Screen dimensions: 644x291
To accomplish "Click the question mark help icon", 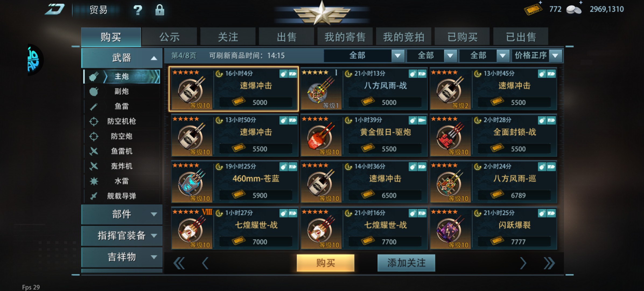I will click(138, 10).
